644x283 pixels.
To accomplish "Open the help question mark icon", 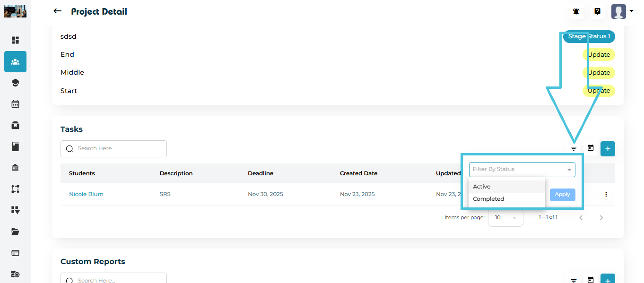I will (x=597, y=11).
